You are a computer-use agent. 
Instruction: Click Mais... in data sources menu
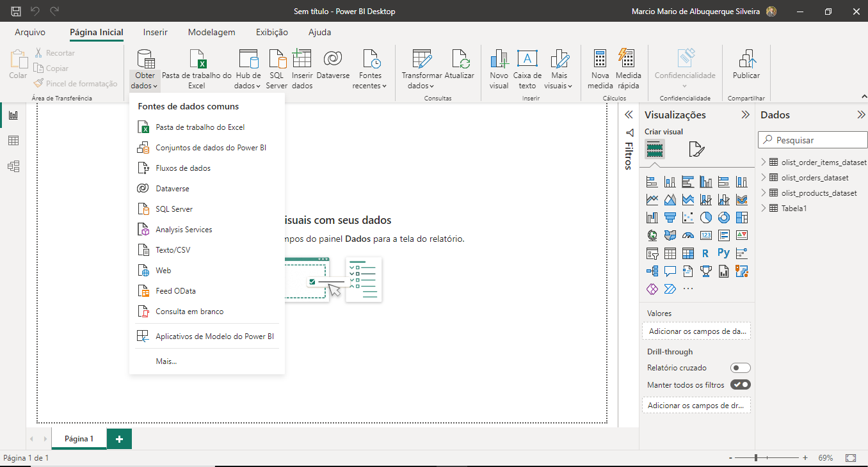pos(207,361)
